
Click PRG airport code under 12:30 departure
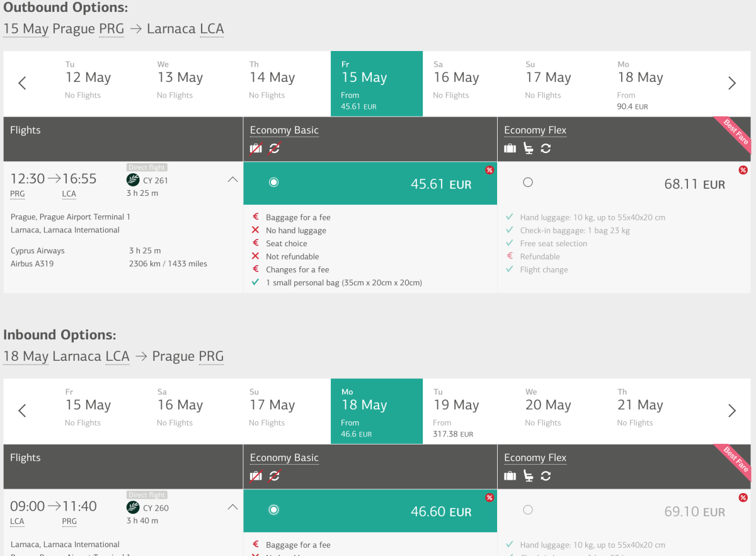coord(18,194)
